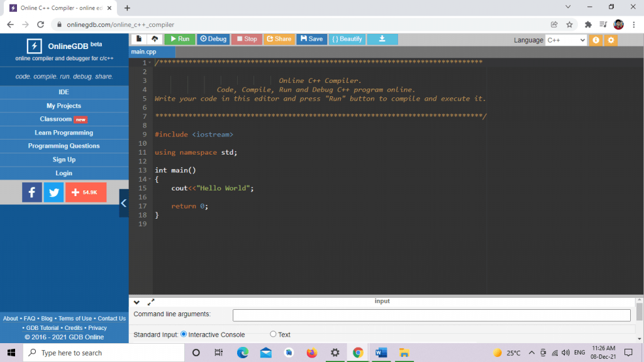
Task: Open the My Projects menu
Action: point(64,105)
